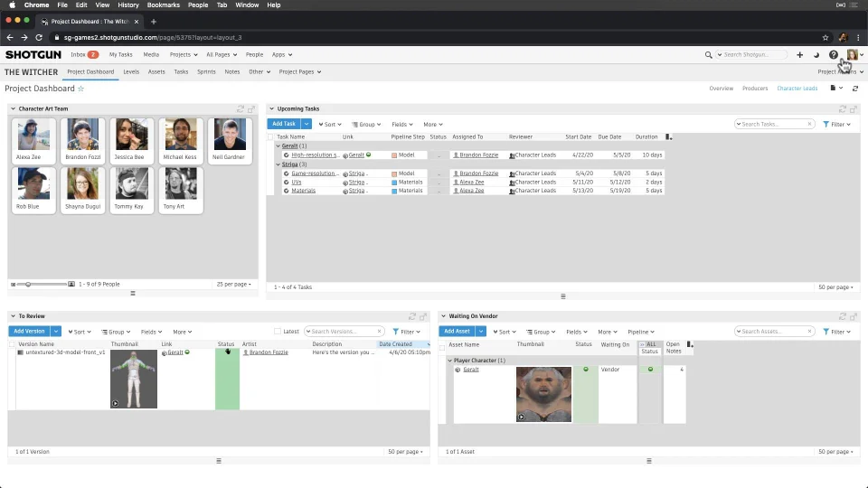
Task: Click the Add Asset button
Action: click(x=457, y=332)
